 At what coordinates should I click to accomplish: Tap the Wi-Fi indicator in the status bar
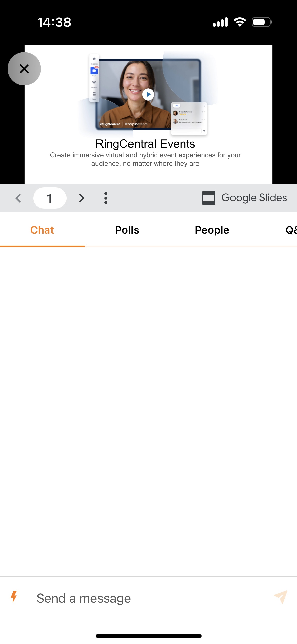point(240,22)
